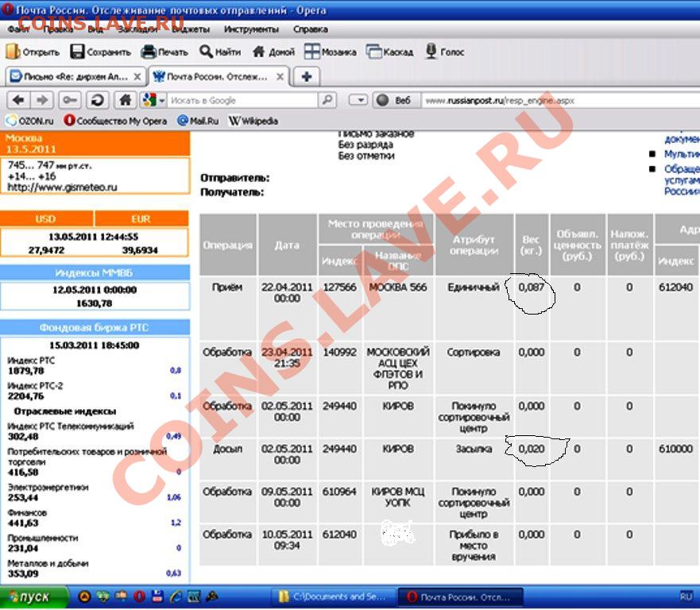This screenshot has width=700, height=610.
Task: Open the Mail.Ru bookmark
Action: coord(198,121)
